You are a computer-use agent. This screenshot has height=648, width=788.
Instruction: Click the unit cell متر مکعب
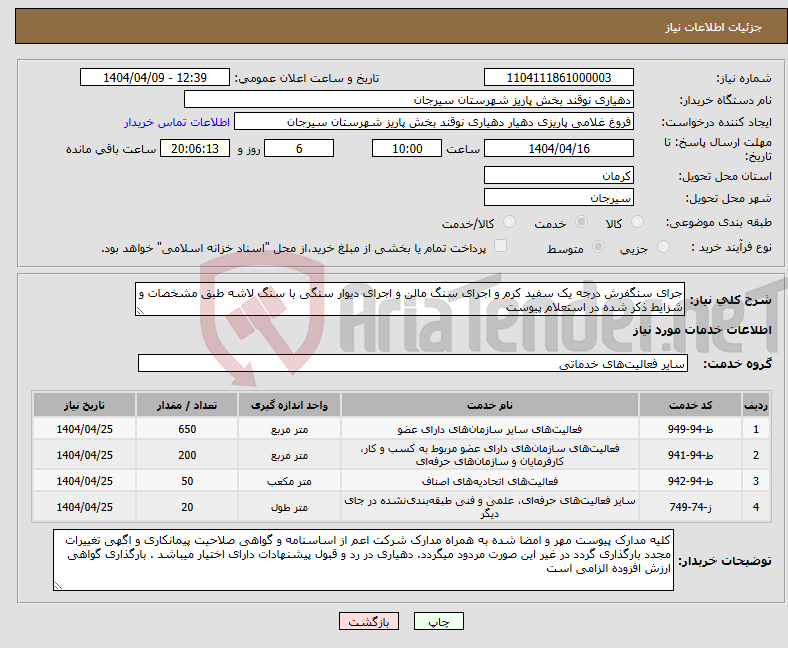[x=289, y=481]
